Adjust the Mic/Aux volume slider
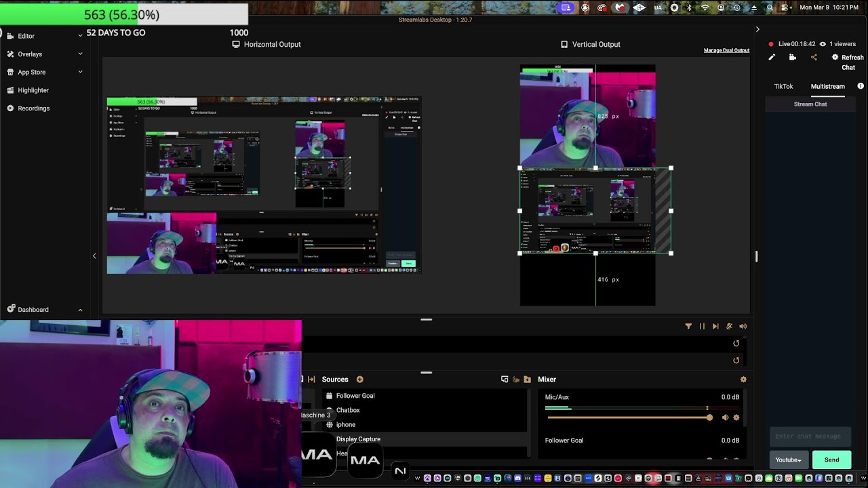Viewport: 868px width, 488px height. coord(629,418)
